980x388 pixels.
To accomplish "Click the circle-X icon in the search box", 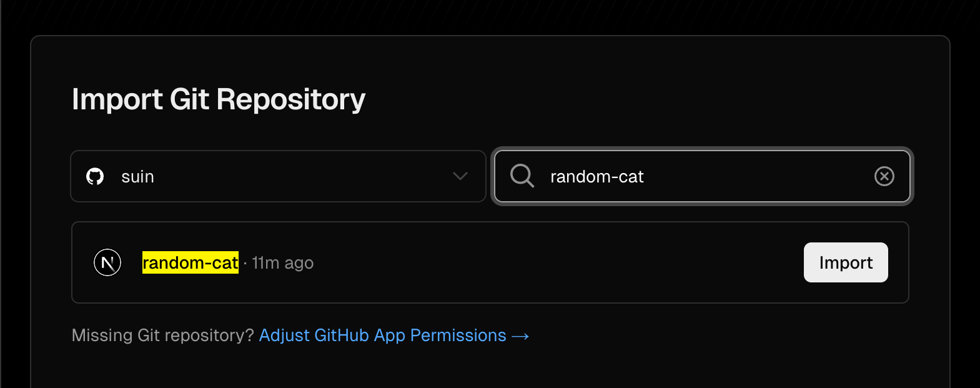I will click(884, 176).
